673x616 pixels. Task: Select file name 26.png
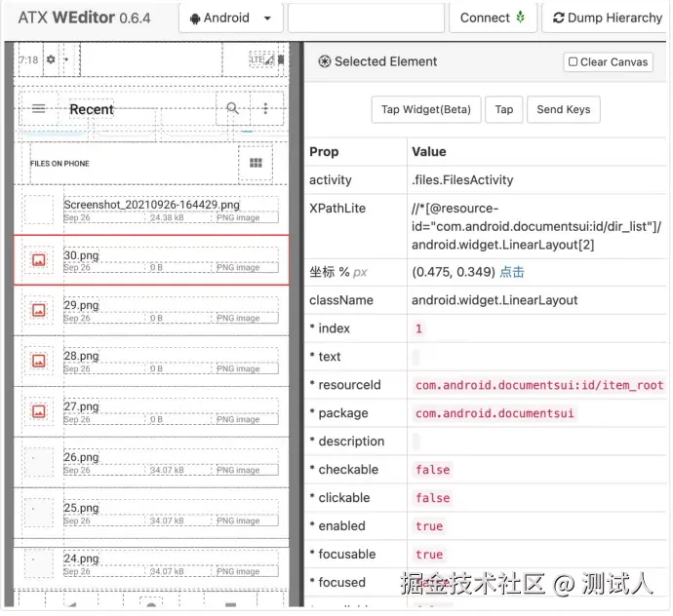tap(81, 457)
